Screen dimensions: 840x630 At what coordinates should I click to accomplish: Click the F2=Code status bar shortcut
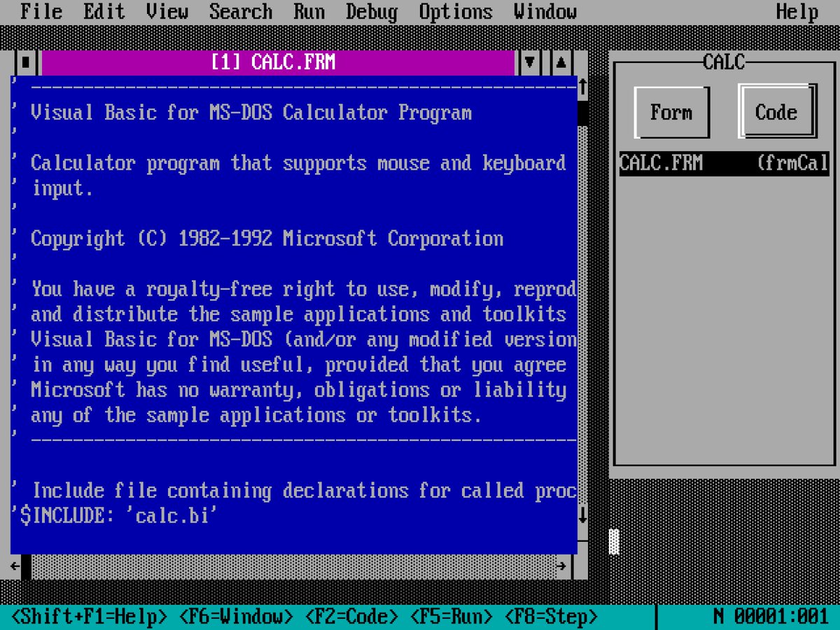(351, 617)
